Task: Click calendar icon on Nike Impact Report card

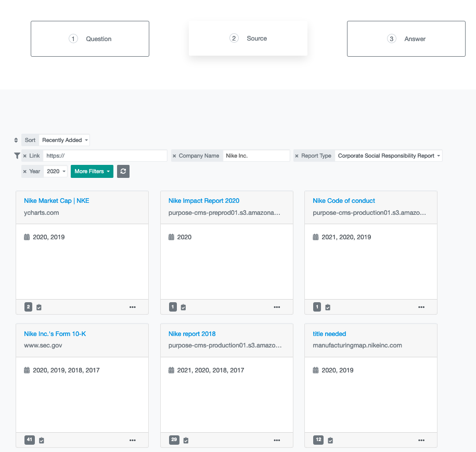Action: [x=171, y=237]
